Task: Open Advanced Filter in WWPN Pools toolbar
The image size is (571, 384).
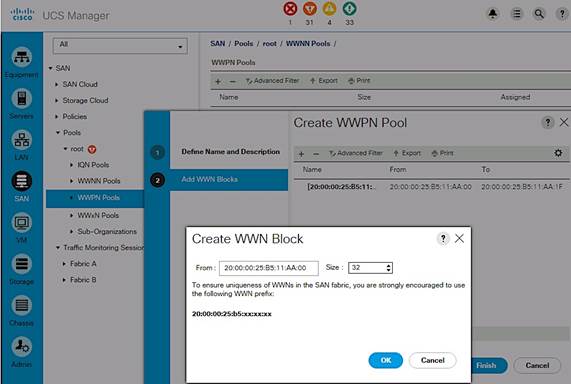Action: coord(272,81)
